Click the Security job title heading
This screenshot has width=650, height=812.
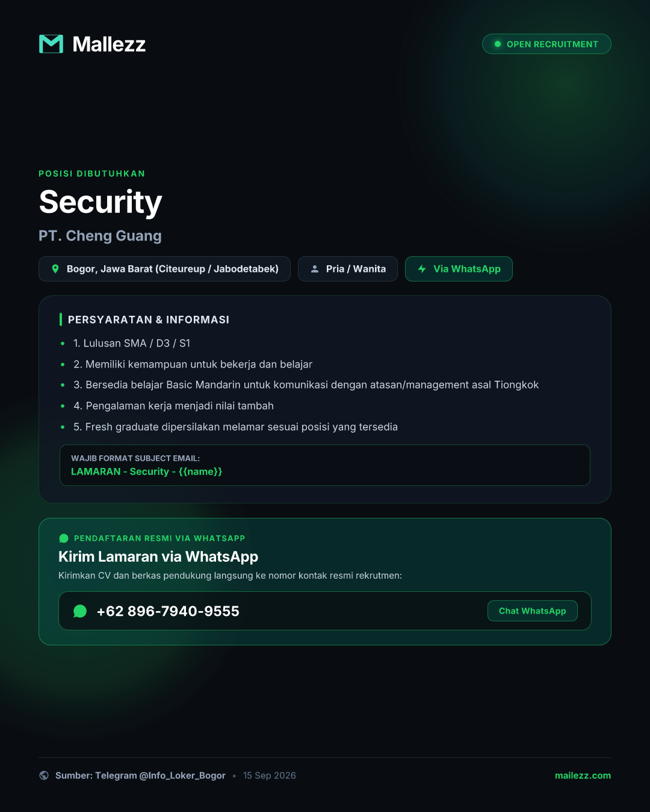[101, 203]
